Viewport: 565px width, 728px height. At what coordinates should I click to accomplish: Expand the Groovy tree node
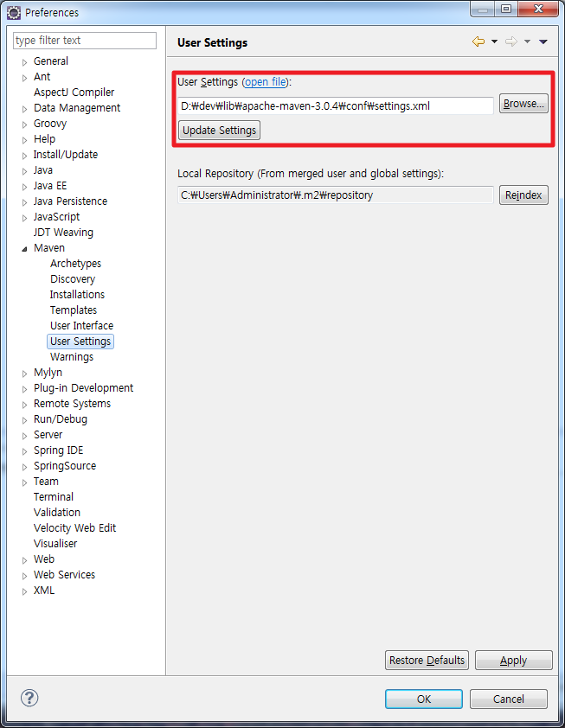point(24,124)
